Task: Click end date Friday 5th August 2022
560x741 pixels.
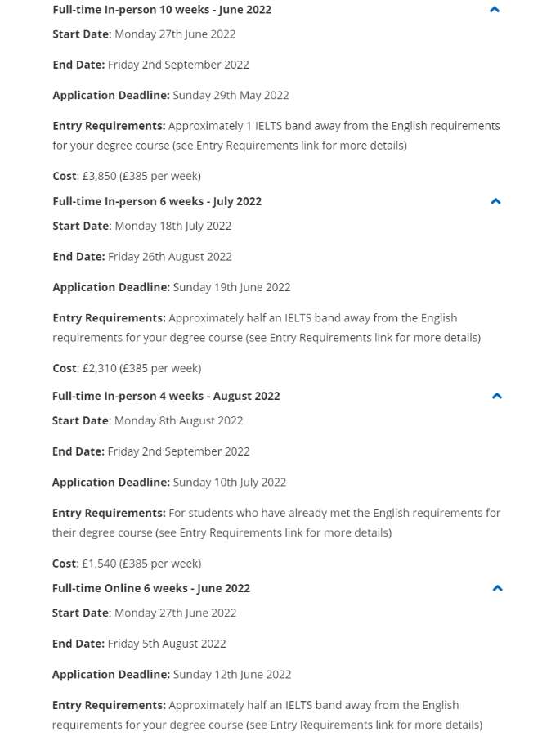Action: coord(167,644)
